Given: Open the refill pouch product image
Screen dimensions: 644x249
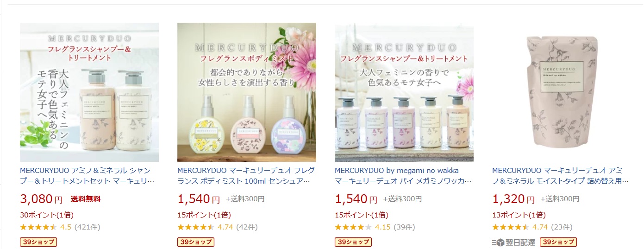Looking at the screenshot, I should (562, 92).
